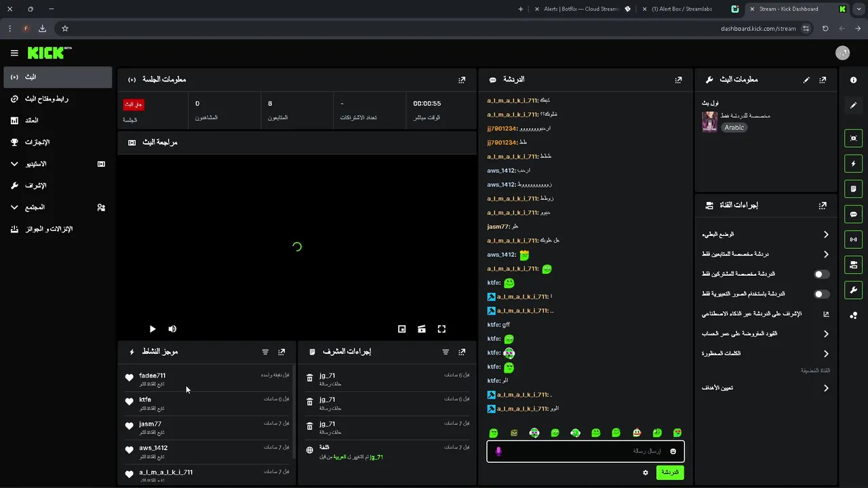Play the stream preview
The height and width of the screenshot is (488, 868).
(152, 329)
